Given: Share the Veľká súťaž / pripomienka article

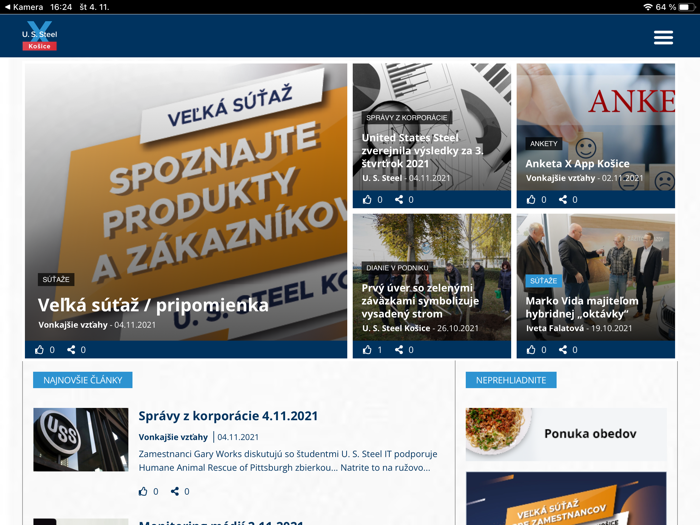Looking at the screenshot, I should (x=71, y=350).
